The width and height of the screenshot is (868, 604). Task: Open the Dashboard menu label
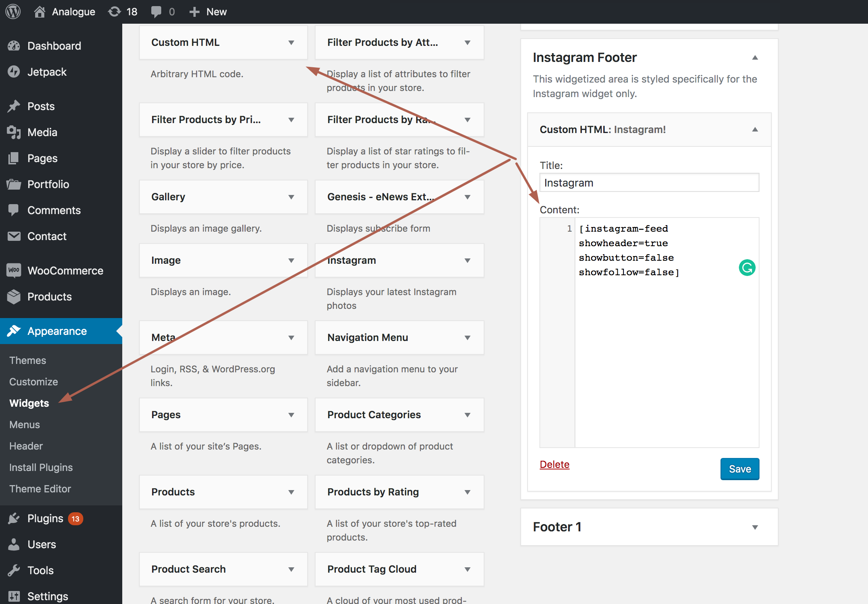pyautogui.click(x=54, y=46)
